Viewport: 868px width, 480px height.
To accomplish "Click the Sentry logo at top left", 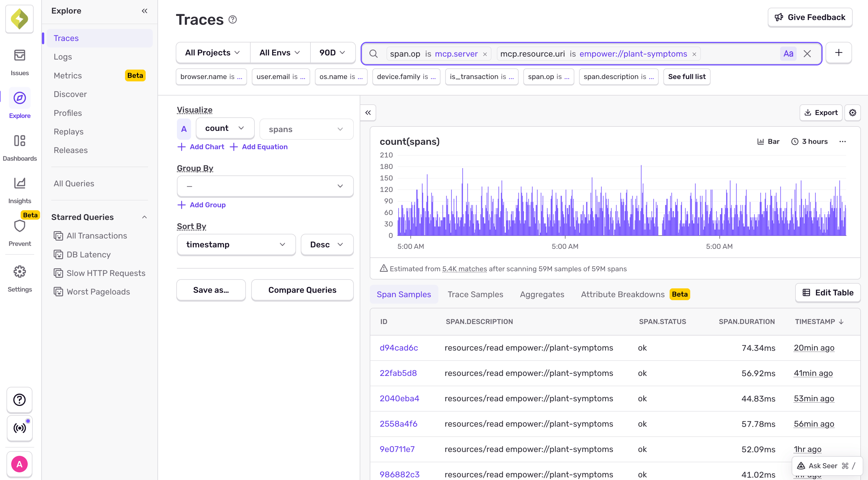I will [19, 19].
